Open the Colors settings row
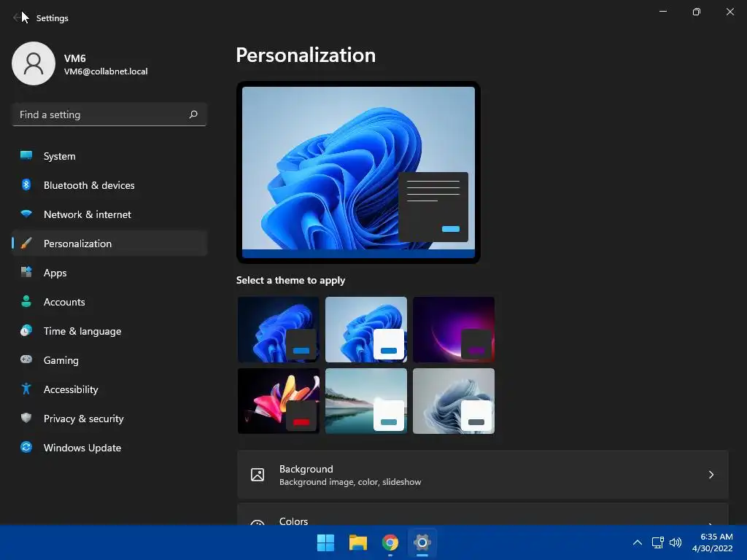Viewport: 747px width, 560px height. (483, 514)
